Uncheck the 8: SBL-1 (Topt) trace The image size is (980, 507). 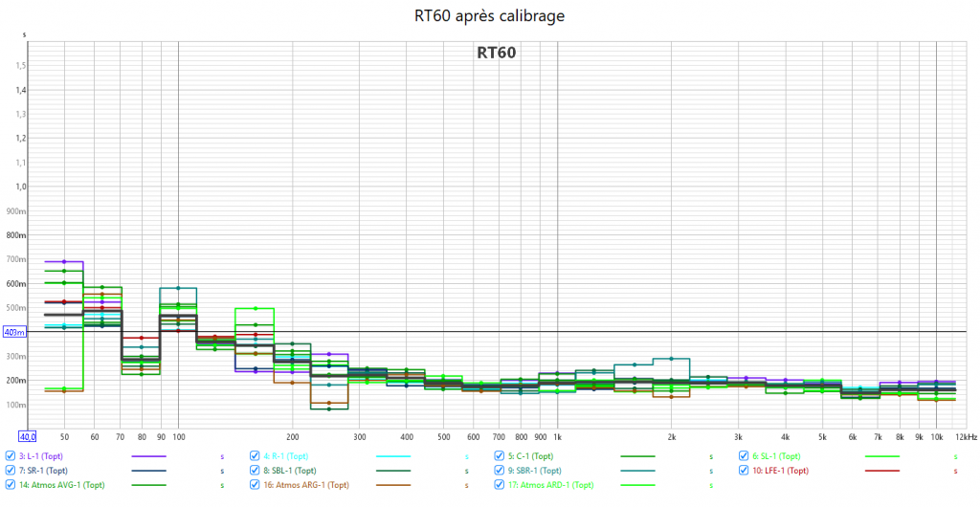[255, 471]
